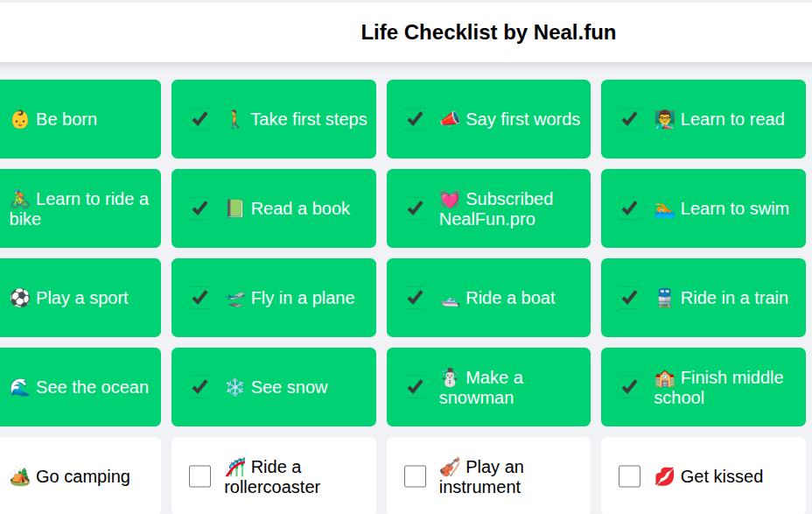Click the snowflake icon beside See snow

[234, 387]
